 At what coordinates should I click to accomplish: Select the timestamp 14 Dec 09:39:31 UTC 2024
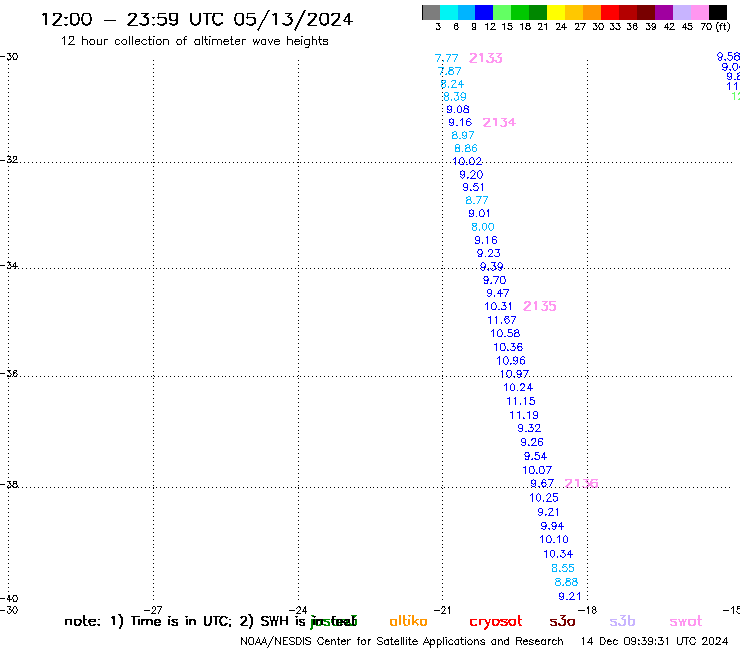tap(654, 641)
